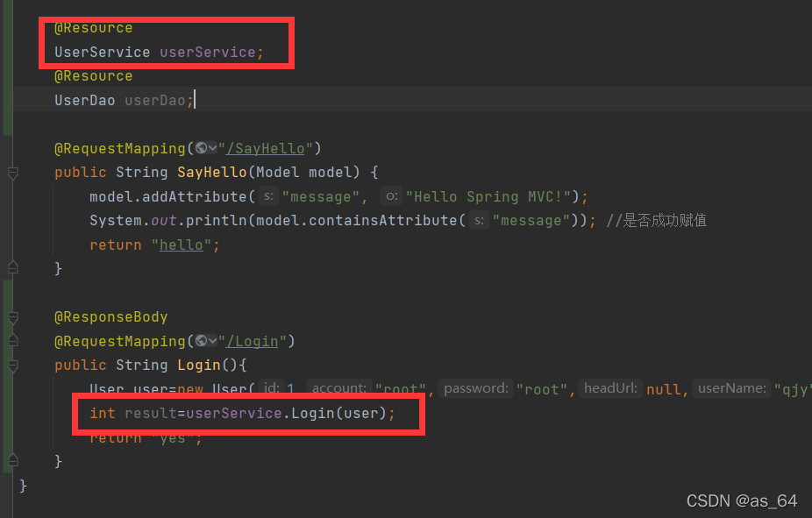This screenshot has width=812, height=518.
Task: Click the userDao field name
Action: point(155,101)
